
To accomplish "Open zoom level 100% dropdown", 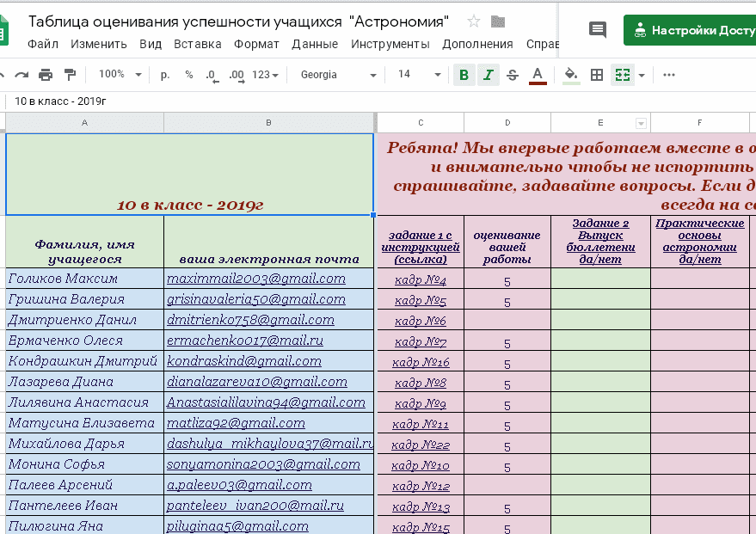I will tap(120, 74).
